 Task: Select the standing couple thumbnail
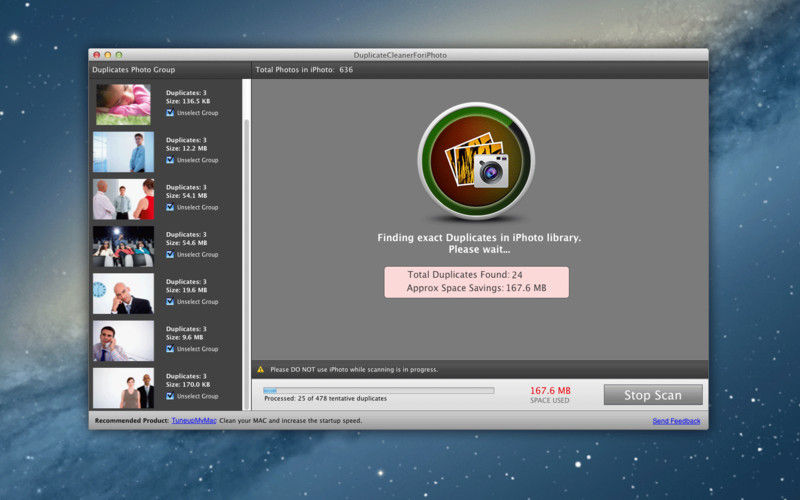pos(123,388)
